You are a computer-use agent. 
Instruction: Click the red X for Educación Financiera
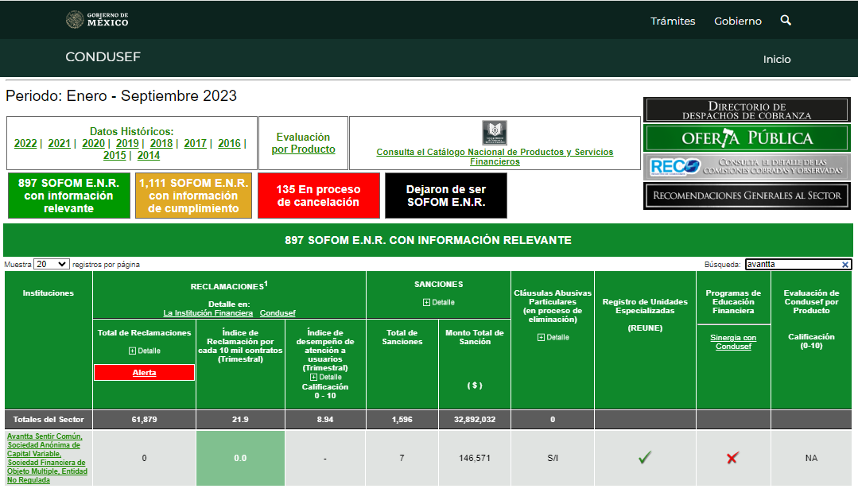pyautogui.click(x=732, y=457)
